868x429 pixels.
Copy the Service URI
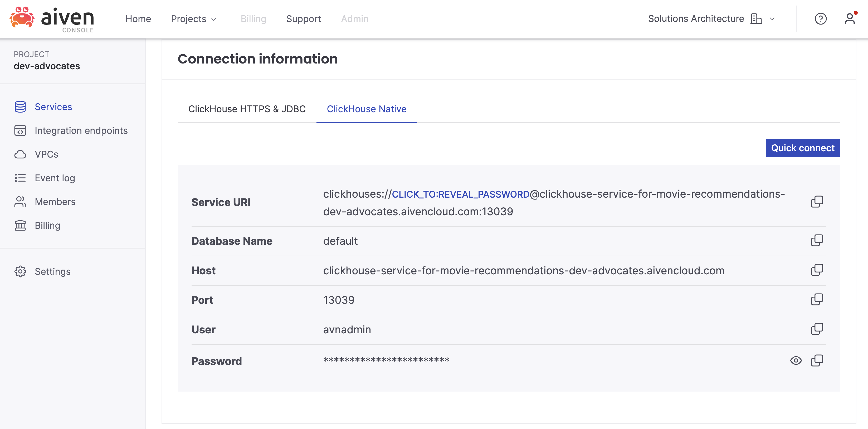point(817,202)
